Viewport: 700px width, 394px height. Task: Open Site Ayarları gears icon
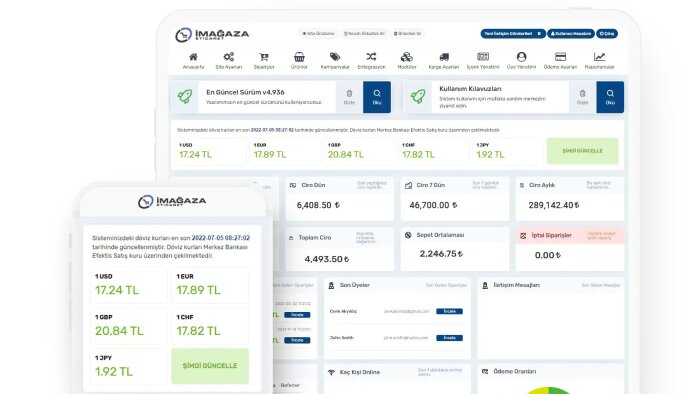[x=229, y=57]
